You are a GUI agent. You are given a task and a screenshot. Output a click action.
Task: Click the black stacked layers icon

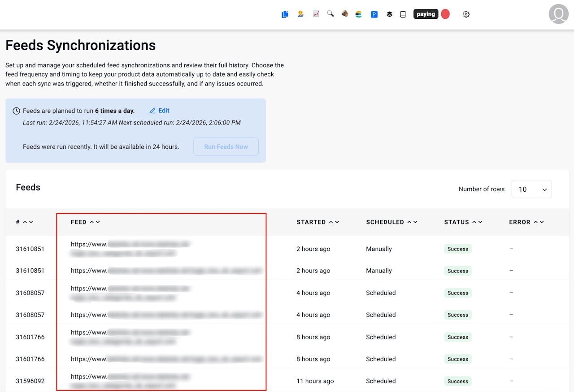389,14
